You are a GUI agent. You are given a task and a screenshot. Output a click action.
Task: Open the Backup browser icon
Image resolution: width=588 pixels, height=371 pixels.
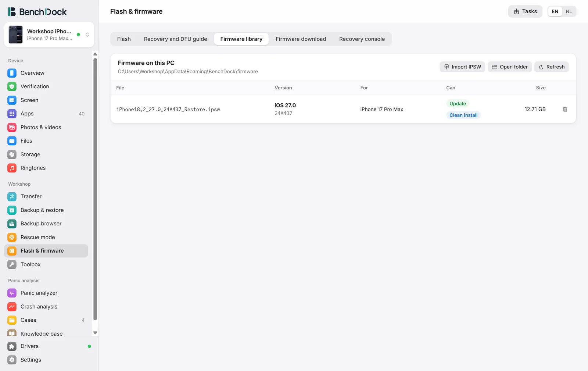pyautogui.click(x=12, y=224)
